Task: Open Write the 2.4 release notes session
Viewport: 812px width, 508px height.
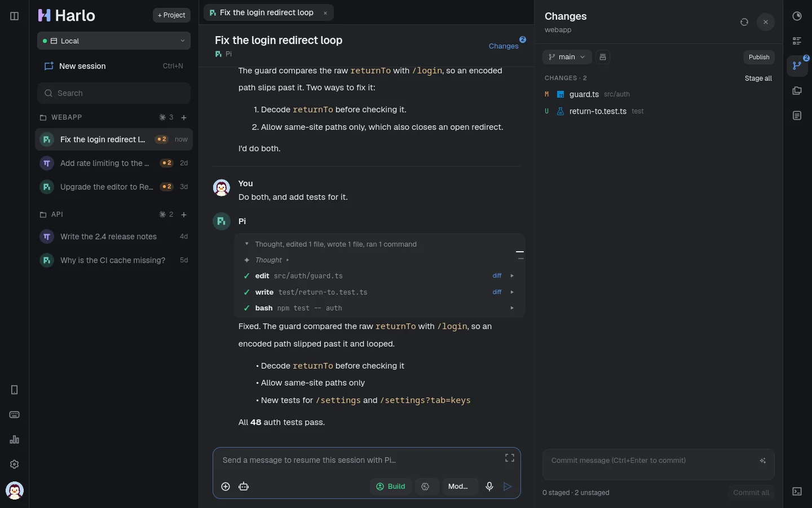Action: click(x=114, y=237)
